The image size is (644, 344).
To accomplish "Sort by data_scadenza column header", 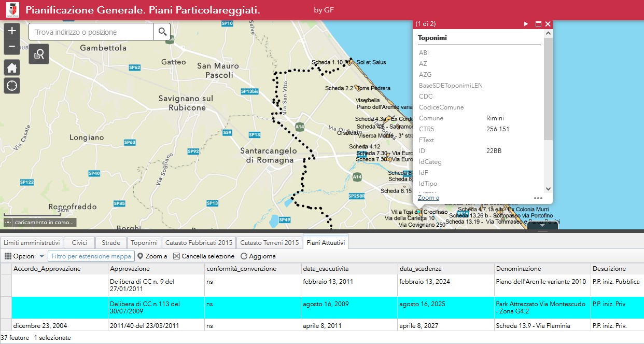I will (x=446, y=269).
